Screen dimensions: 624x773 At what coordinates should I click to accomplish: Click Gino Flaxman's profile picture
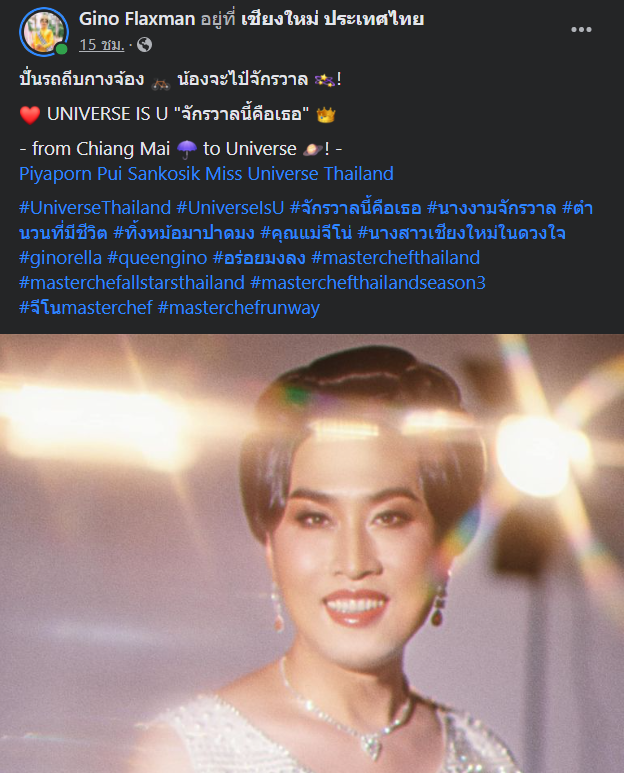(x=43, y=32)
